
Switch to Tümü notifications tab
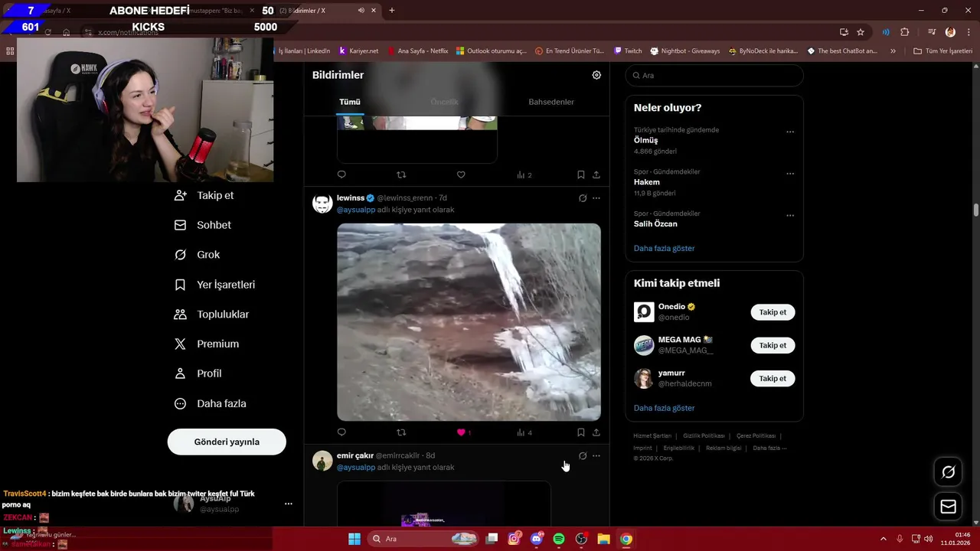(350, 102)
